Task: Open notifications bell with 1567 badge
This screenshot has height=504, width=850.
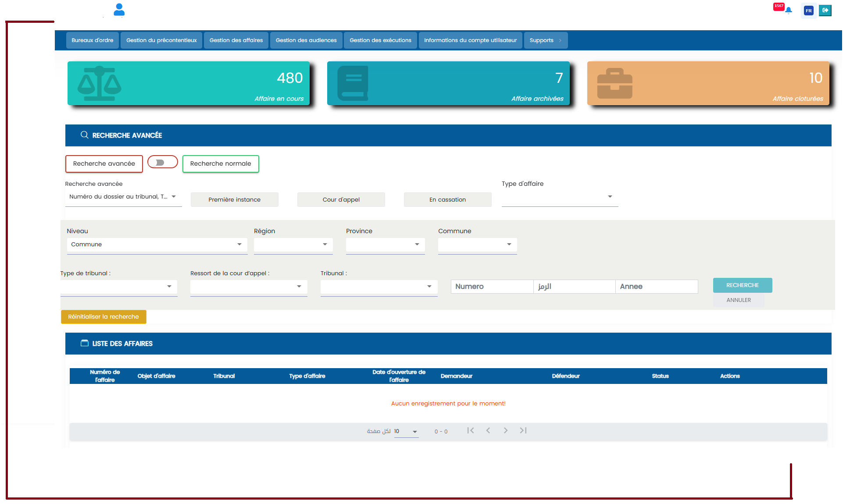Action: pos(788,11)
